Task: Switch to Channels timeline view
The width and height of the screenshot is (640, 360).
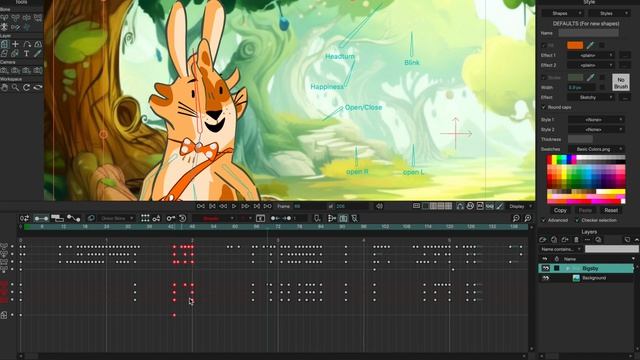Action: click(41, 218)
